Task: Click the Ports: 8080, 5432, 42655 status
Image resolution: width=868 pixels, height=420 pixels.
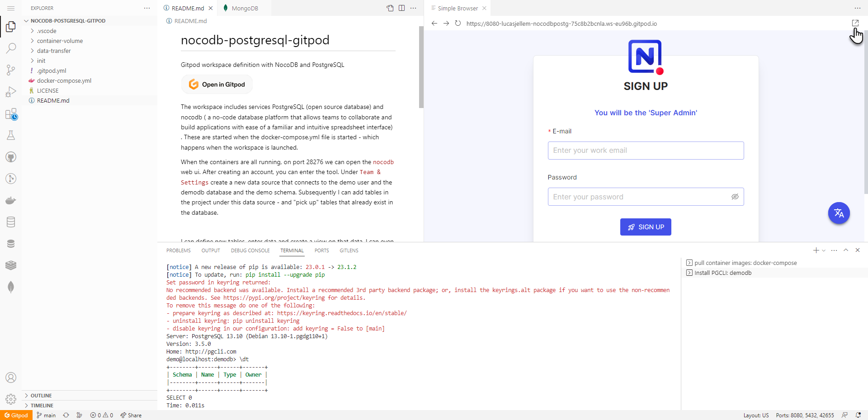Action: tap(805, 415)
